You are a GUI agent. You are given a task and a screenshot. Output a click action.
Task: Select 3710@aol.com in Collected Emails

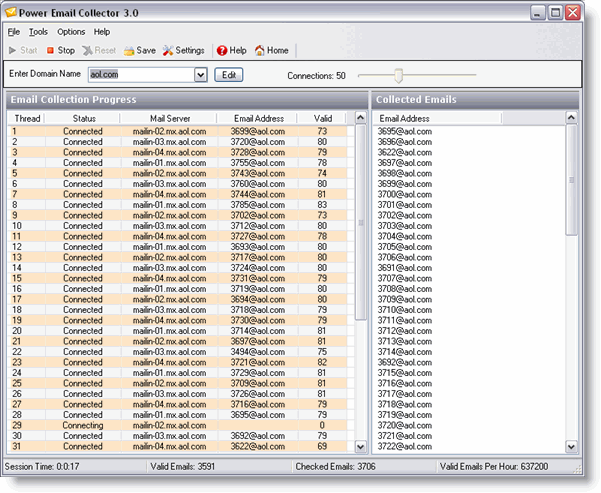[x=405, y=310]
